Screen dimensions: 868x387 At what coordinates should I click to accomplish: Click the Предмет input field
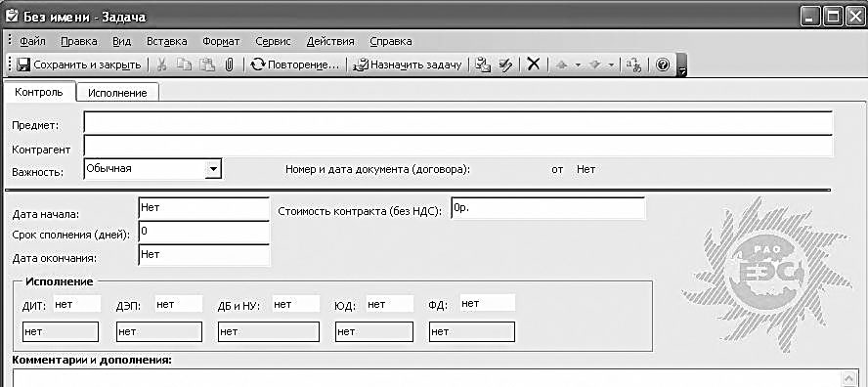coord(458,122)
